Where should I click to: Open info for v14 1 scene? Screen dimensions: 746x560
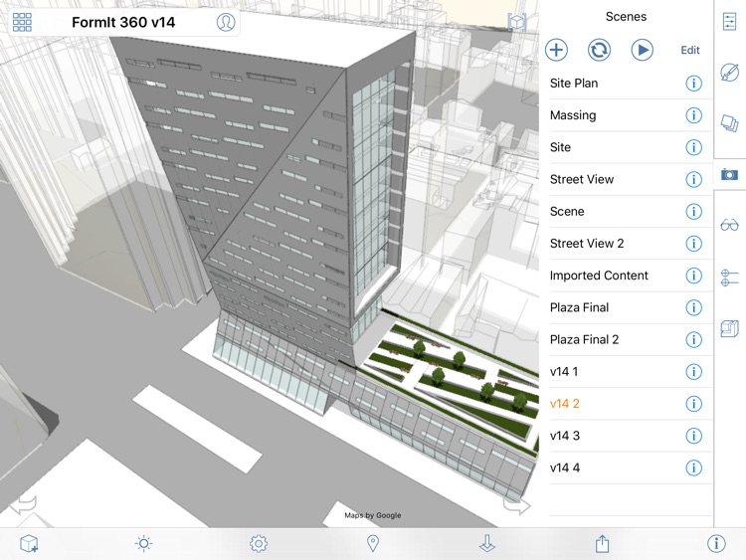click(693, 372)
